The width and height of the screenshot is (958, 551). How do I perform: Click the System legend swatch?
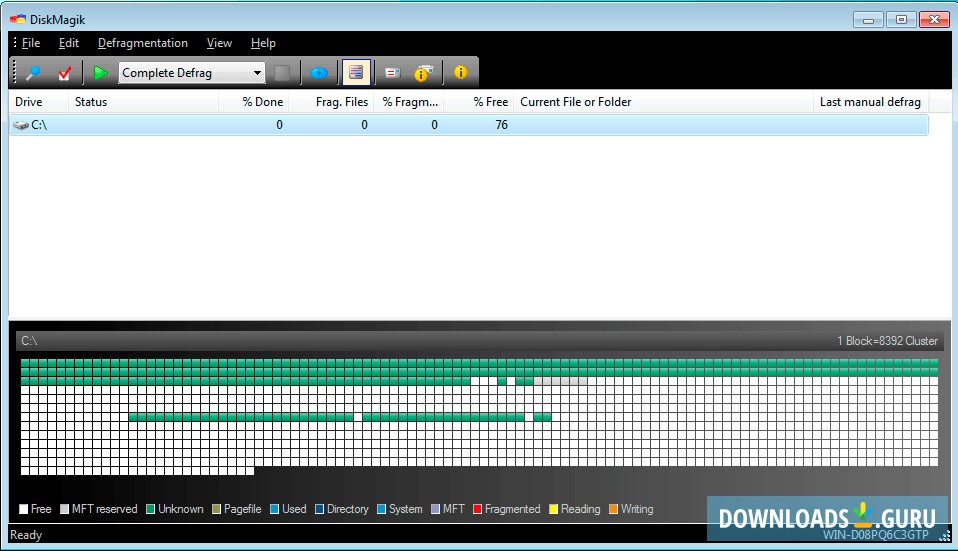tap(381, 509)
